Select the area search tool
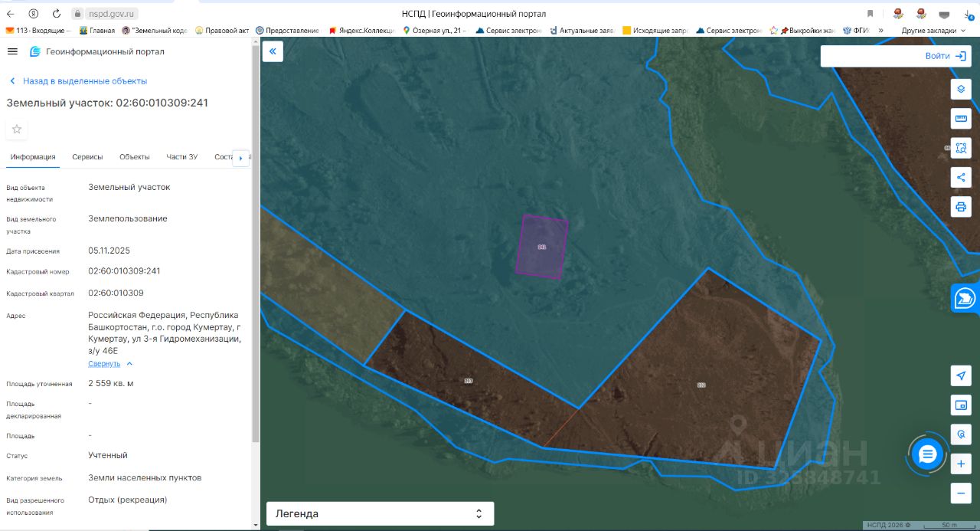 pyautogui.click(x=961, y=148)
